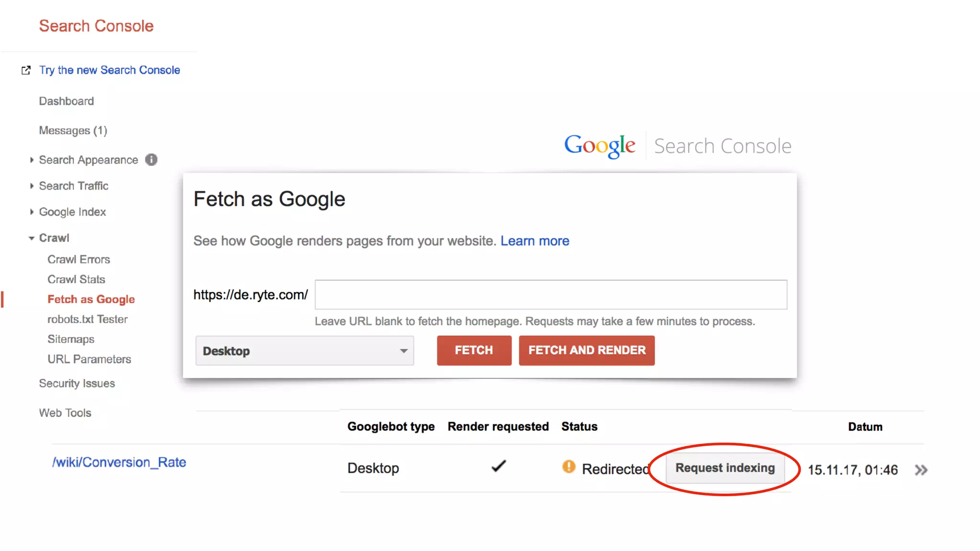The width and height of the screenshot is (980, 551).
Task: Select robots.txt Tester menu item
Action: pos(88,319)
